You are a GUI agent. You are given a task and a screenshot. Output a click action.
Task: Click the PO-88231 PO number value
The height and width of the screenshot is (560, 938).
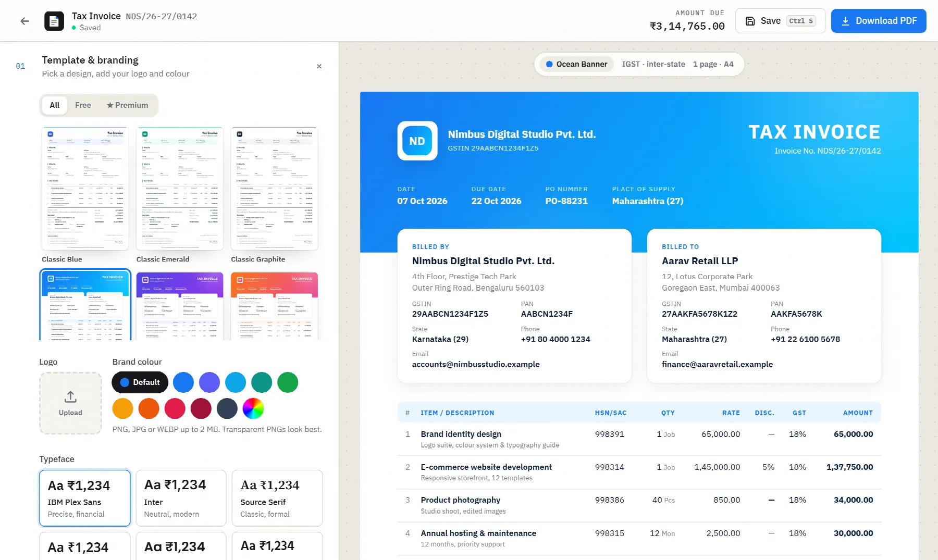tap(566, 201)
